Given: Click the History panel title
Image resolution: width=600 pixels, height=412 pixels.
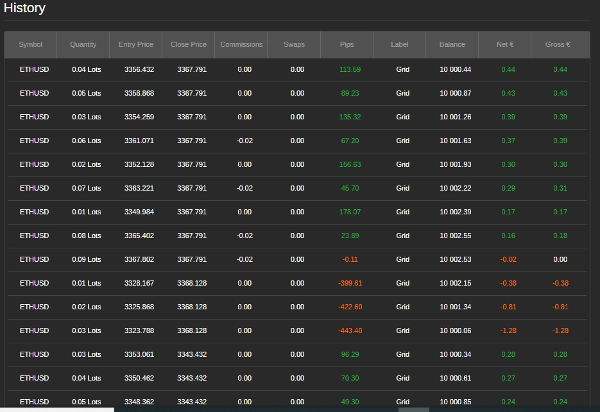Looking at the screenshot, I should (x=24, y=8).
